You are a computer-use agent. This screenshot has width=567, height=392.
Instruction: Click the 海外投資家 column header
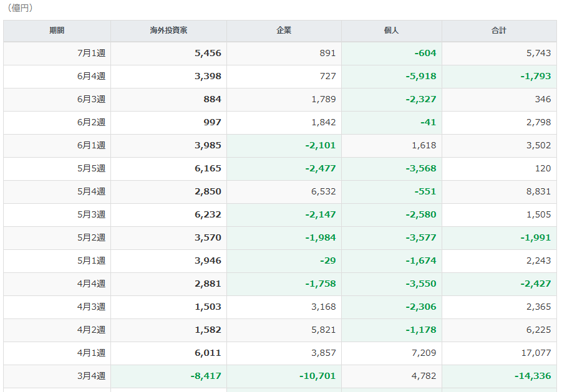(x=168, y=31)
